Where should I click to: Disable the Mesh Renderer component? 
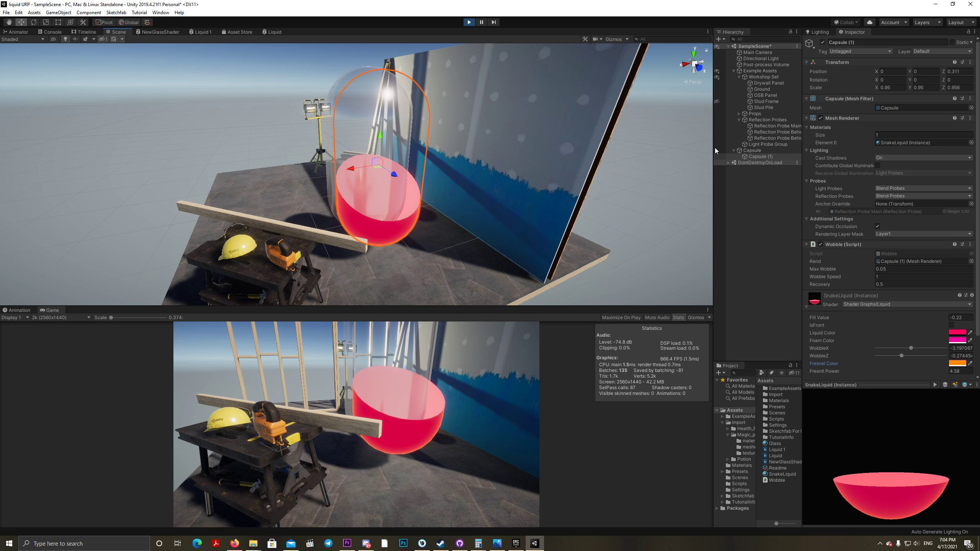(x=820, y=118)
